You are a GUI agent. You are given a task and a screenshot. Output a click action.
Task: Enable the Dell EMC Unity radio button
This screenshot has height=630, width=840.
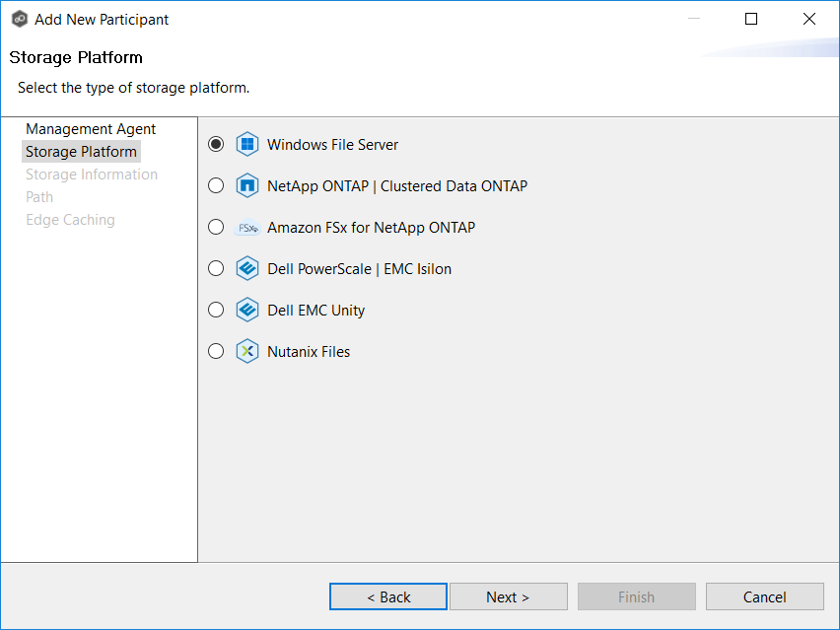point(216,311)
